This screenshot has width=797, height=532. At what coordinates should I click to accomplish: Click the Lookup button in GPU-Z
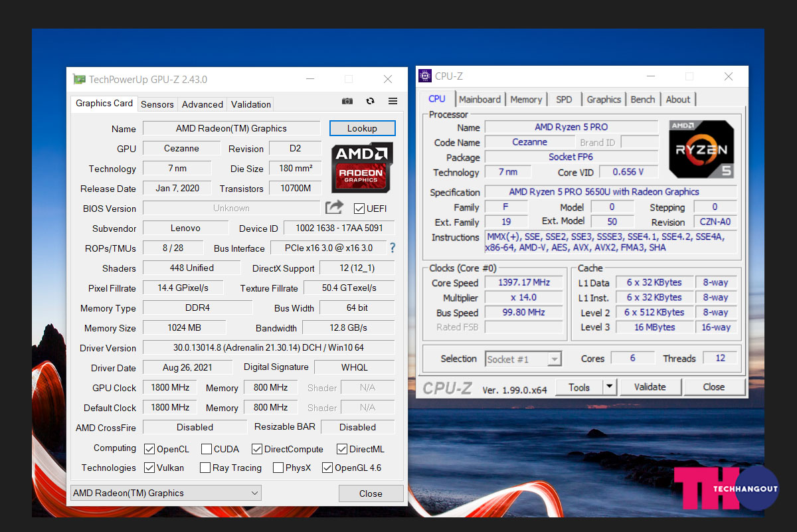point(362,128)
